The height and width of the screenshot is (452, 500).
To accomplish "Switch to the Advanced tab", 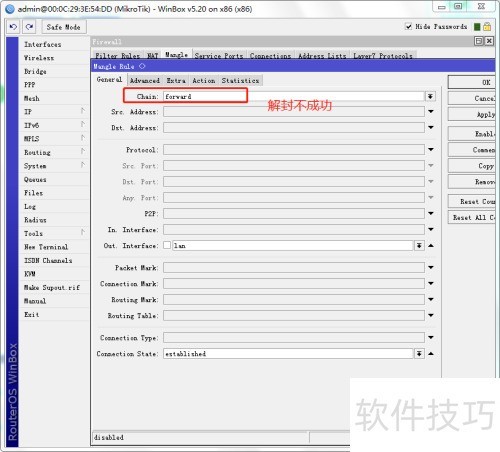I will click(145, 81).
